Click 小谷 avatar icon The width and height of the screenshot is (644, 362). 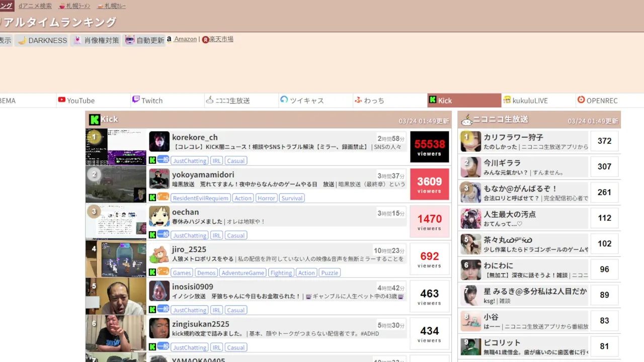(x=471, y=321)
